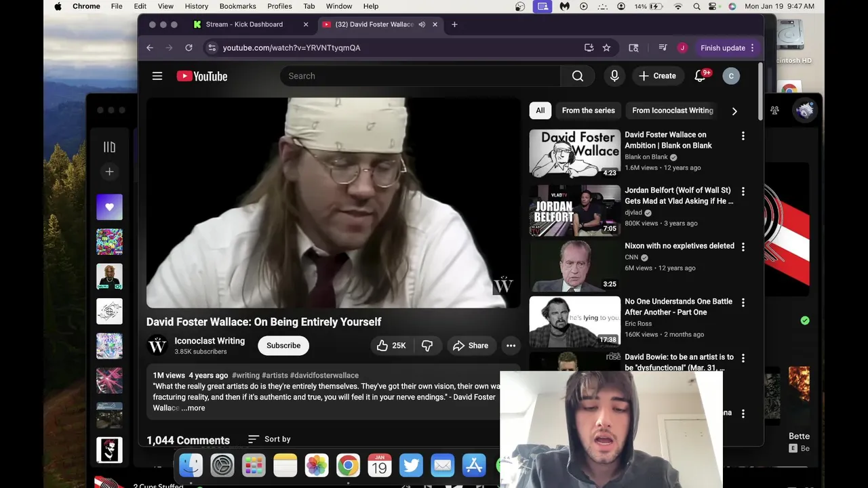Open App Store from the Dock
Image resolution: width=868 pixels, height=488 pixels.
tap(474, 465)
